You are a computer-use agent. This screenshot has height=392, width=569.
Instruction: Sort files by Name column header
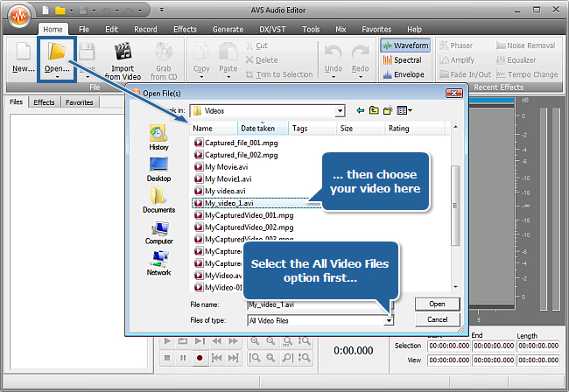point(214,129)
